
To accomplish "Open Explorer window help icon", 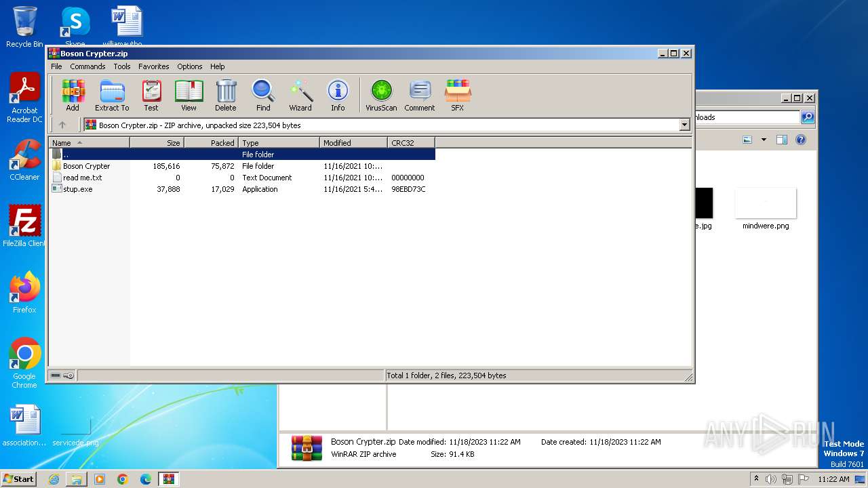I will tap(801, 140).
